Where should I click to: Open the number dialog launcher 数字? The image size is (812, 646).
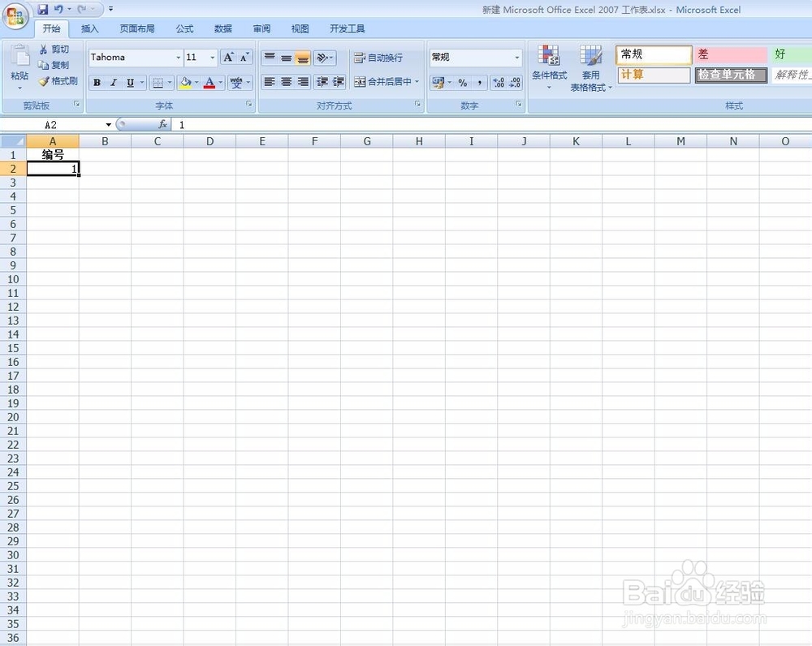coord(518,104)
